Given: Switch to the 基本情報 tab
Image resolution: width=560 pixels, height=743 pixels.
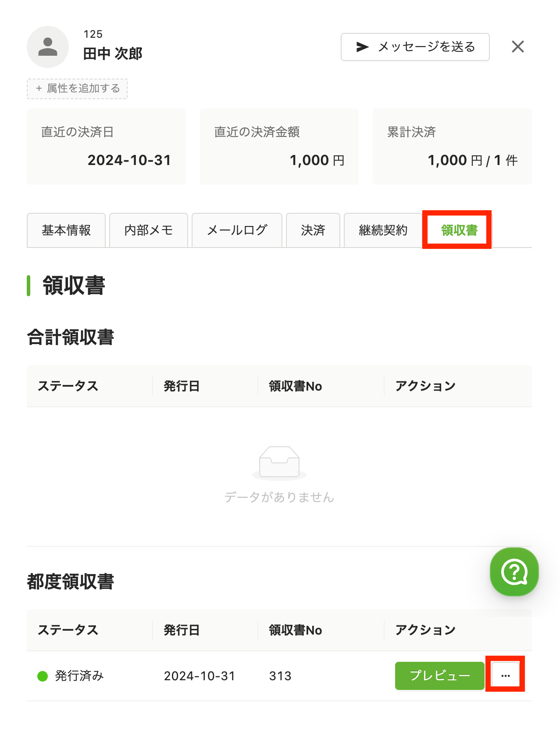Looking at the screenshot, I should coord(66,230).
